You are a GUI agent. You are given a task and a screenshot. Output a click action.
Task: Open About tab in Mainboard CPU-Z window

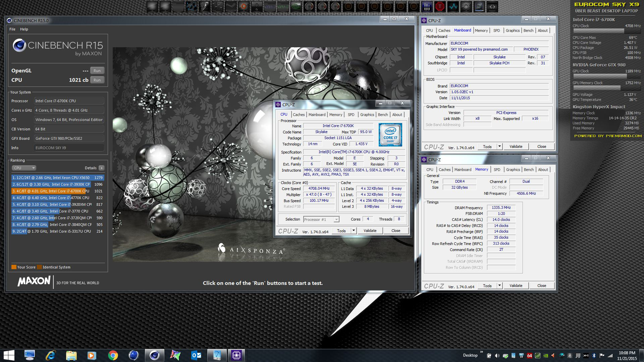pyautogui.click(x=543, y=31)
